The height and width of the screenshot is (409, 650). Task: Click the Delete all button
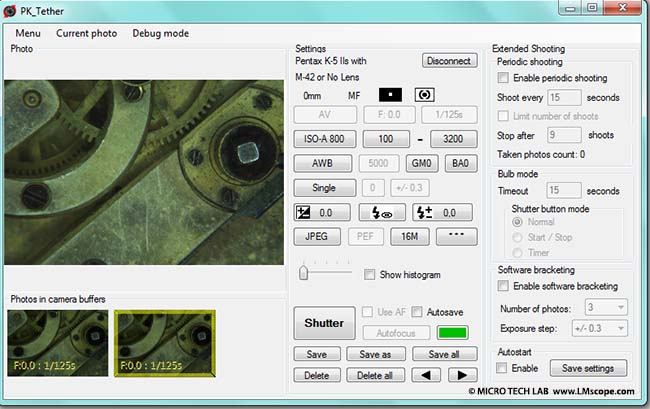(376, 375)
